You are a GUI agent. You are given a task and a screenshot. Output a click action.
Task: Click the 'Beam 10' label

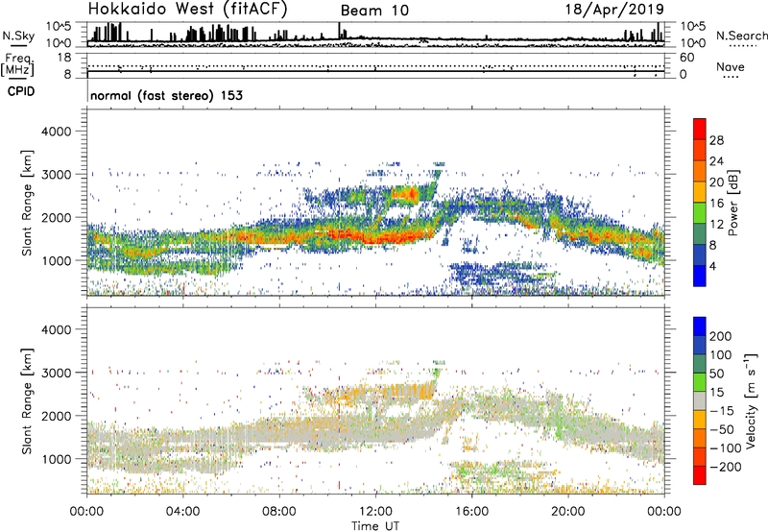pos(374,11)
